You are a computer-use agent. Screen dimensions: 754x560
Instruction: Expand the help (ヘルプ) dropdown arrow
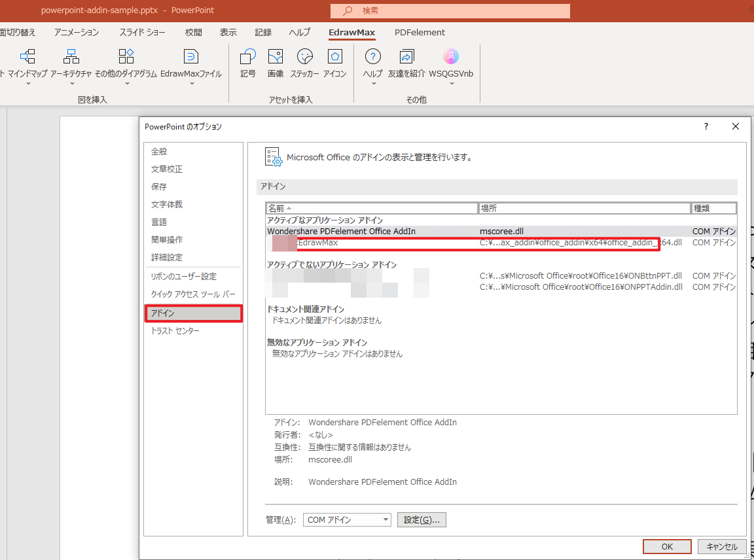[374, 84]
